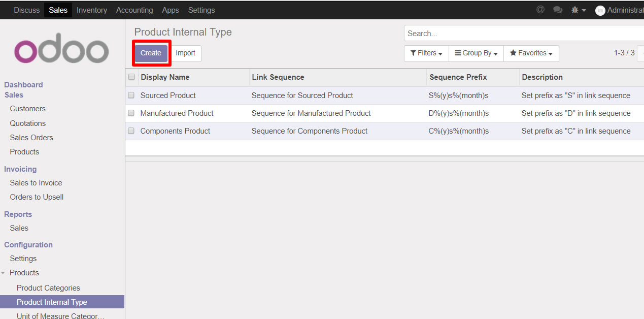This screenshot has height=319, width=644.
Task: Collapse the Products configuration tree arrow
Action: pos(4,273)
